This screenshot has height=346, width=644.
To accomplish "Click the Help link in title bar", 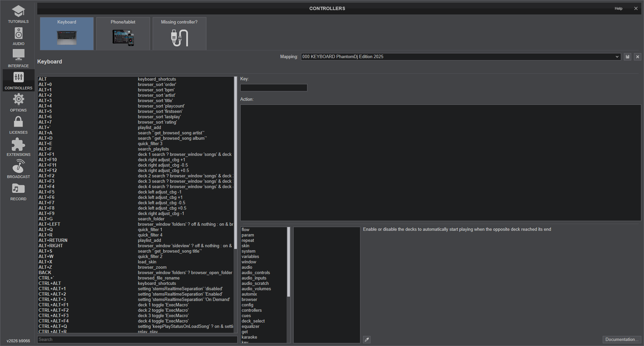I will tap(618, 8).
